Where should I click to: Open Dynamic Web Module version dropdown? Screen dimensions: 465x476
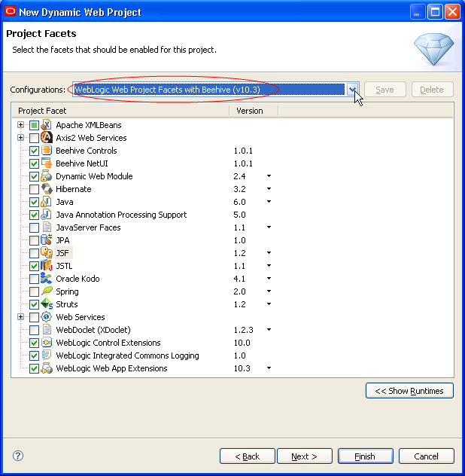269,176
